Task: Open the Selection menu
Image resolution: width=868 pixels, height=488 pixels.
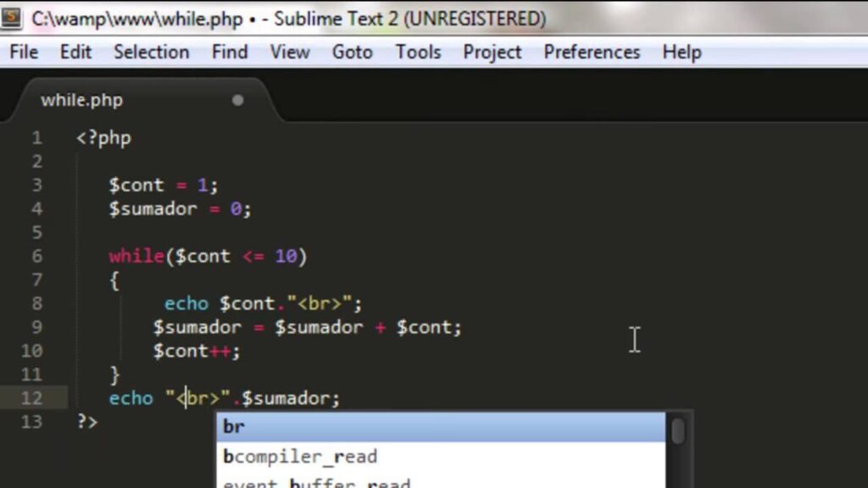Action: [x=151, y=53]
